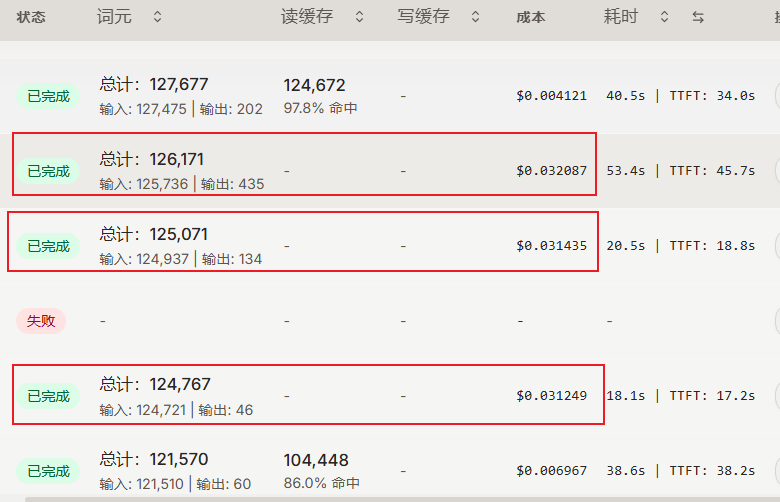This screenshot has height=502, width=780.
Task: Click the 词元 column header label
Action: [114, 17]
